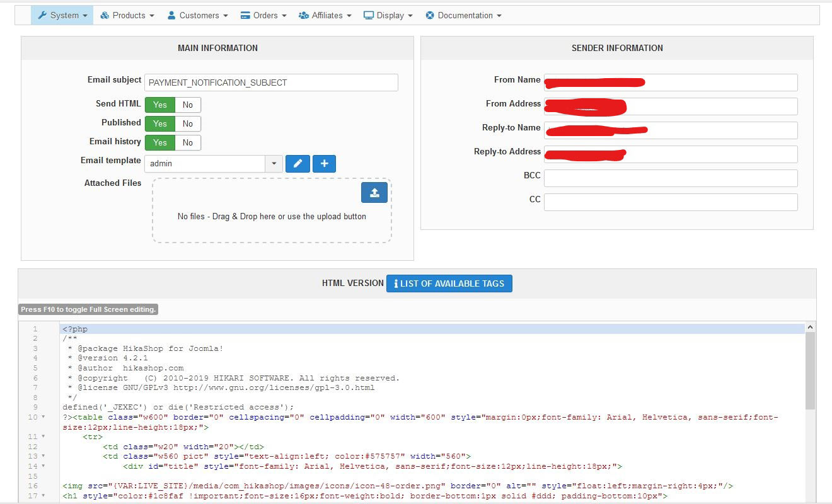832x504 pixels.
Task: Click the upload file icon button
Action: point(374,193)
